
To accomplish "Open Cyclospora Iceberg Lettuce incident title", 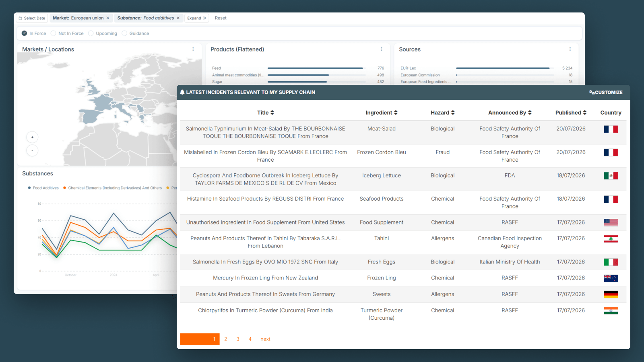I will point(266,179).
